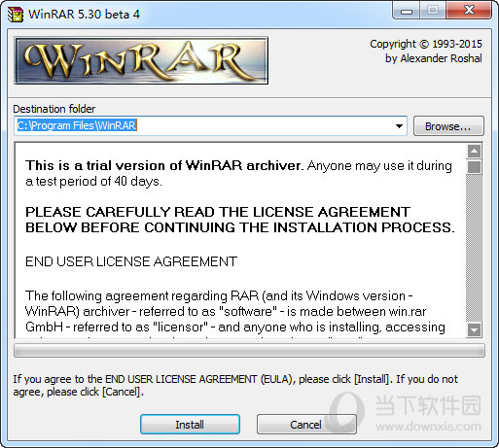Click the WinRAR books icon in title bar
The width and height of the screenshot is (499, 448).
16,15
